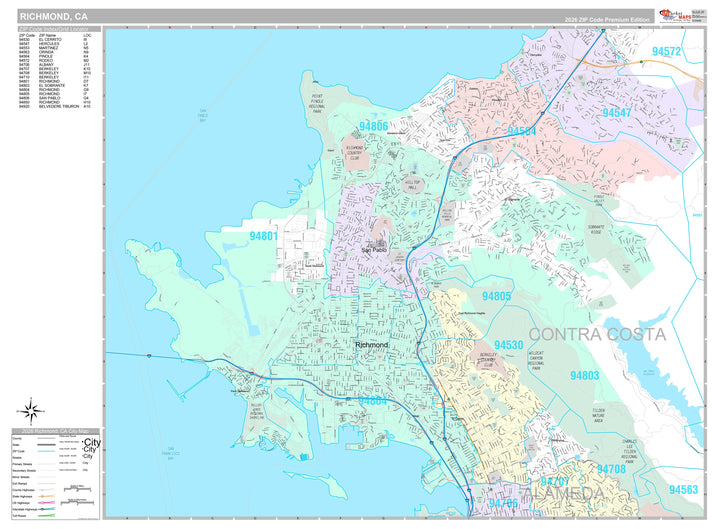Select the 94708 ZIP label on the map
The width and height of the screenshot is (720, 529).
611,469
